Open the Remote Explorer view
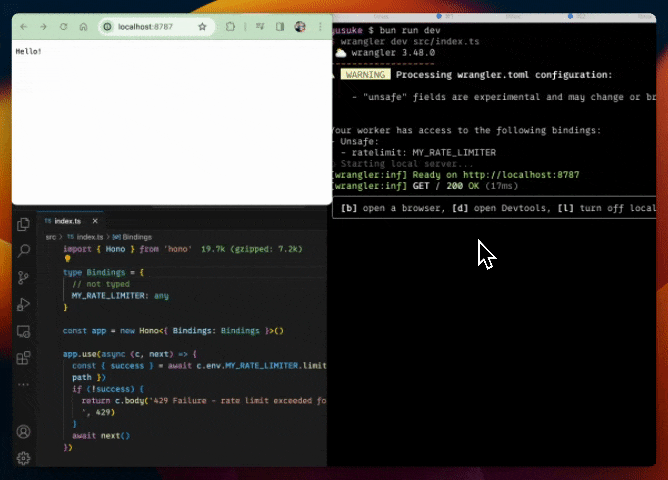Viewport: 668px width, 480px height. coord(23,331)
